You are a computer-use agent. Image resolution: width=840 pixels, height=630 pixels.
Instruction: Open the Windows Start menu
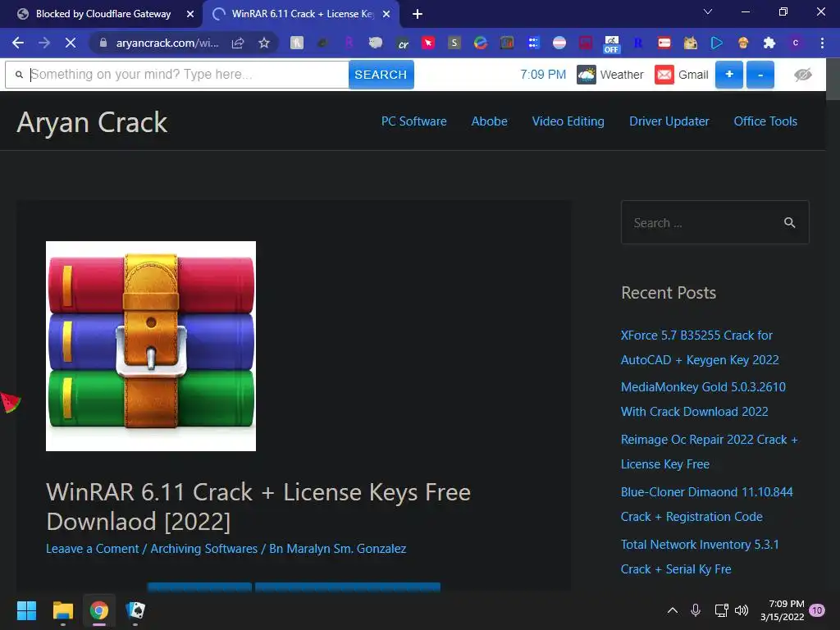click(26, 610)
